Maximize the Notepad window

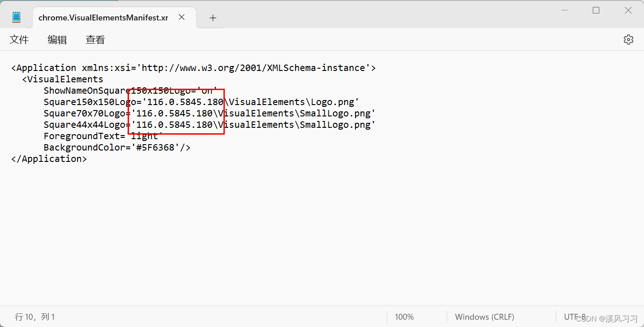click(x=596, y=10)
